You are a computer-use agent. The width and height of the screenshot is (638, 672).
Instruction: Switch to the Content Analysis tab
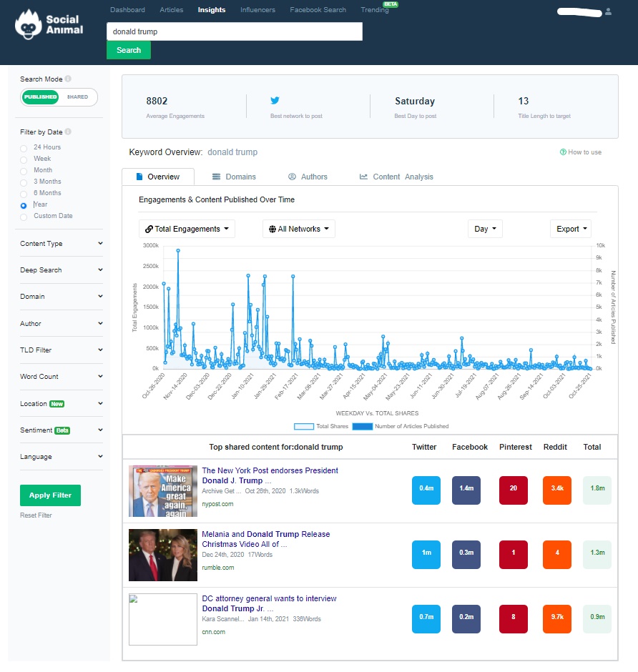tap(396, 177)
